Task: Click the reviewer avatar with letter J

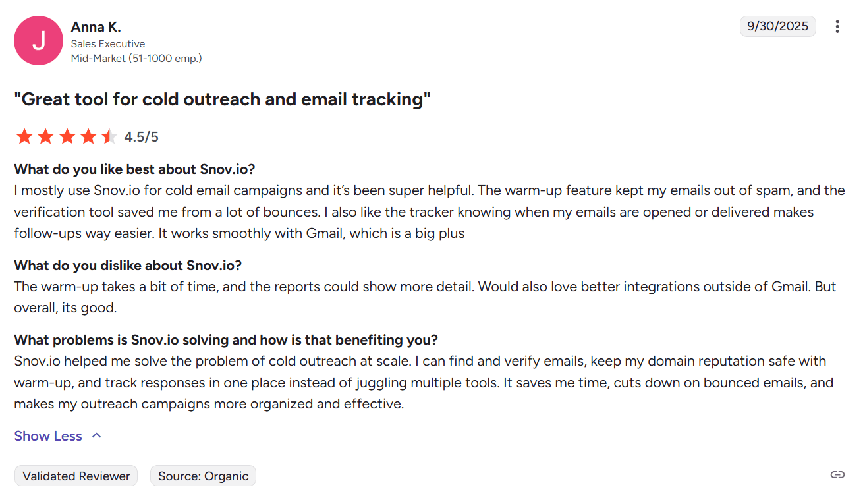Action: pos(38,40)
